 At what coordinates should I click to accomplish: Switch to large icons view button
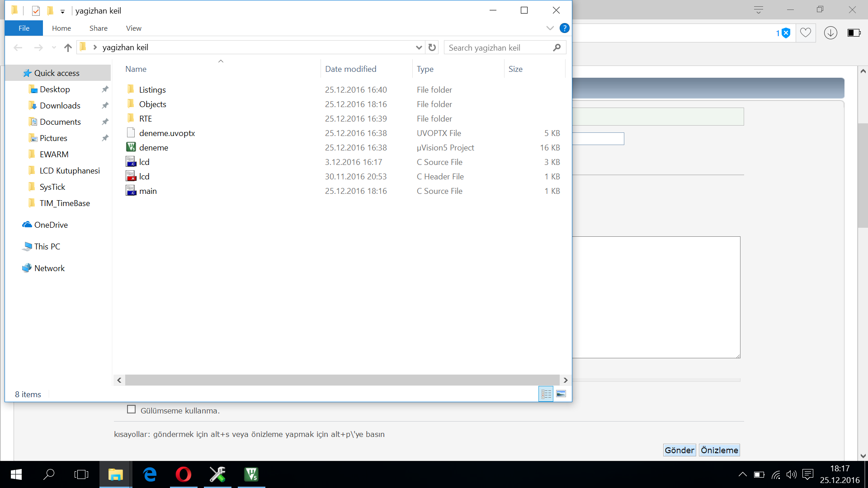pos(561,394)
